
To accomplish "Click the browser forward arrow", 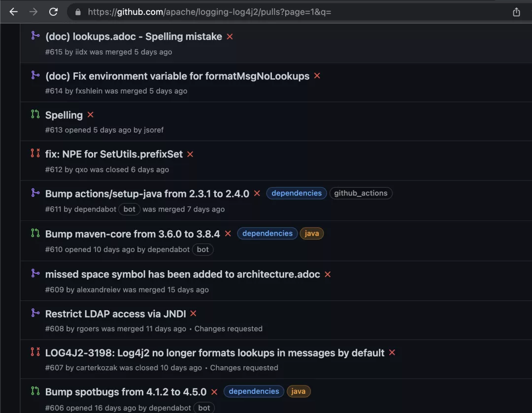I will [33, 12].
